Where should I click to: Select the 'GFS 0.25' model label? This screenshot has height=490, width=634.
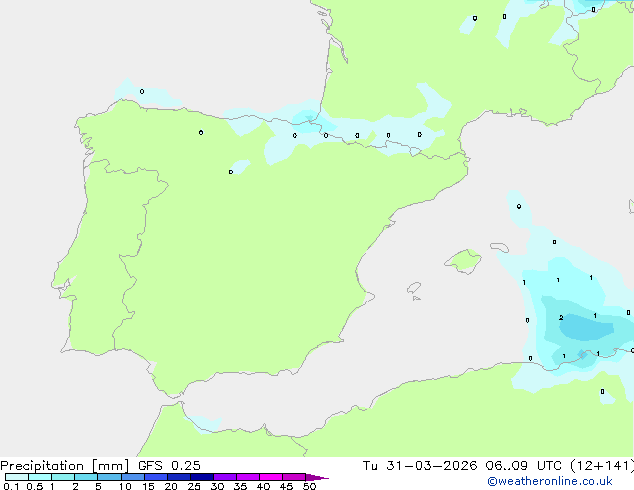coord(169,466)
